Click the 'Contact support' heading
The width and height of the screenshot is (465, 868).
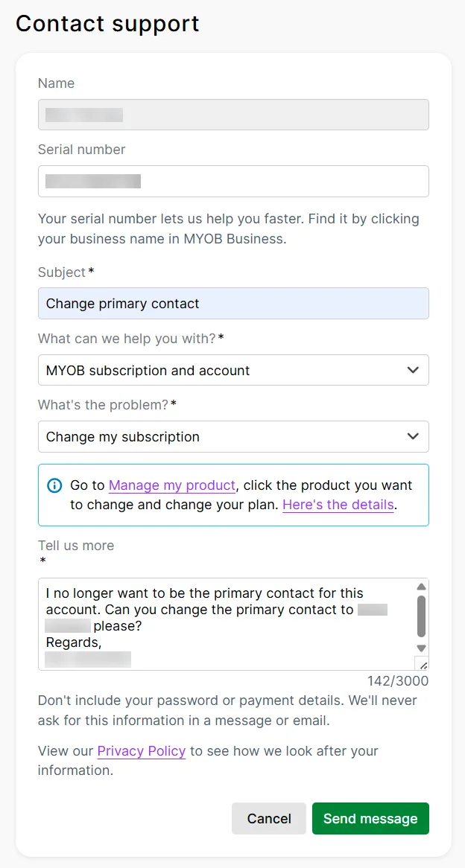click(x=107, y=24)
